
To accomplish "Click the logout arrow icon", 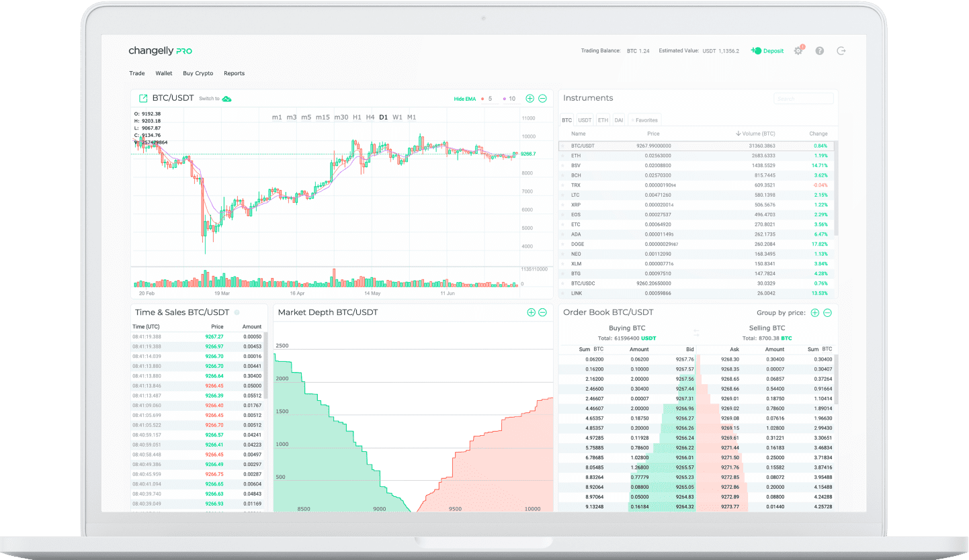I will tap(841, 50).
